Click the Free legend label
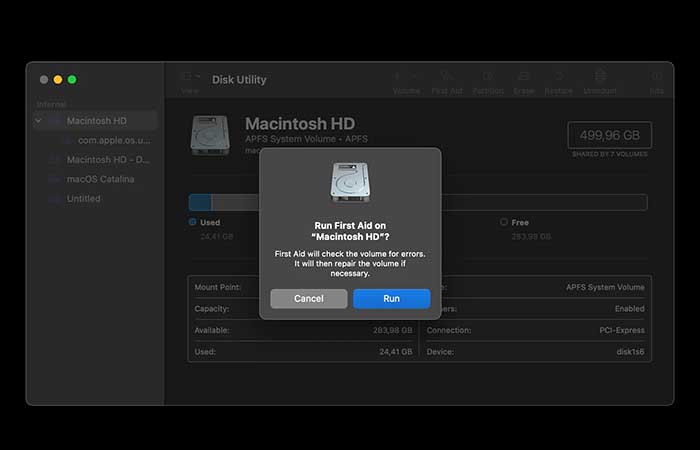This screenshot has width=700, height=450. (520, 222)
